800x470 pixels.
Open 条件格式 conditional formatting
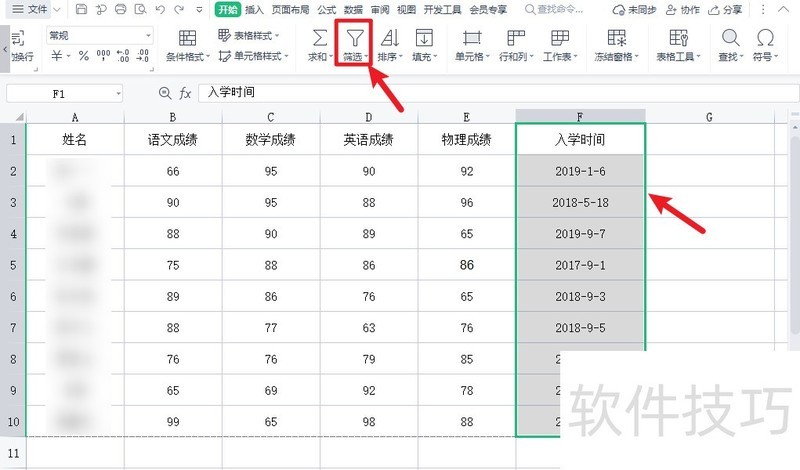click(x=187, y=46)
